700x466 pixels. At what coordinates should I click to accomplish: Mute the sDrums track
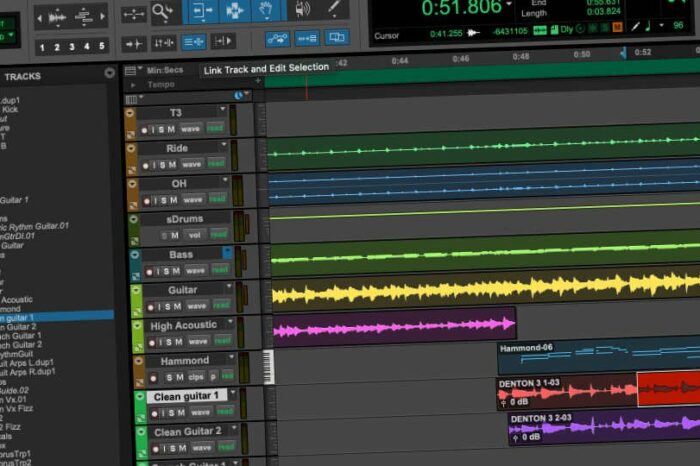(175, 235)
